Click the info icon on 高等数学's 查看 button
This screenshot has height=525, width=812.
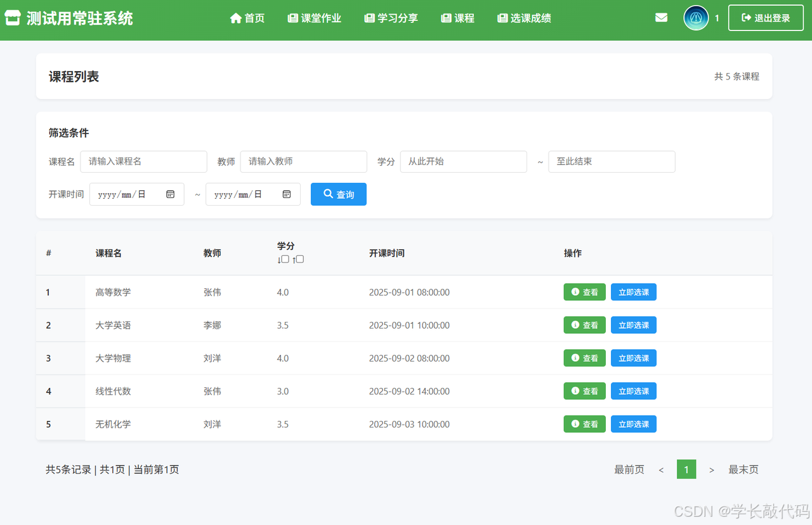(575, 292)
